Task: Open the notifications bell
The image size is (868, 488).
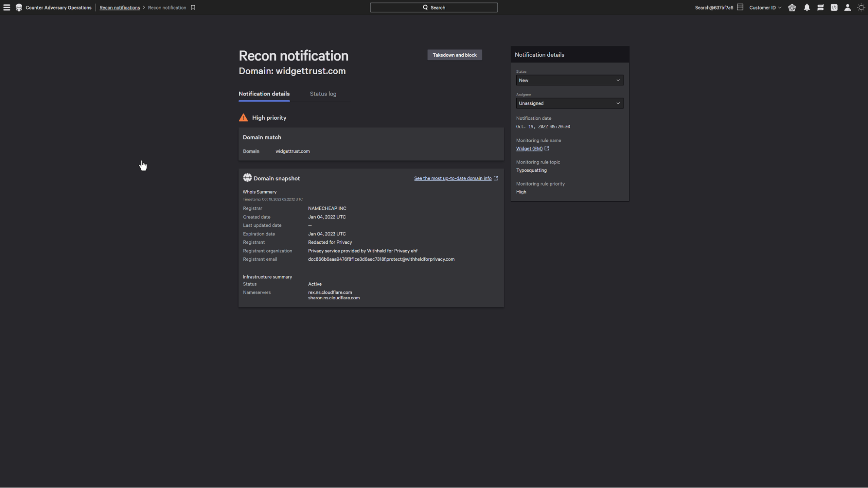Action: pos(807,7)
